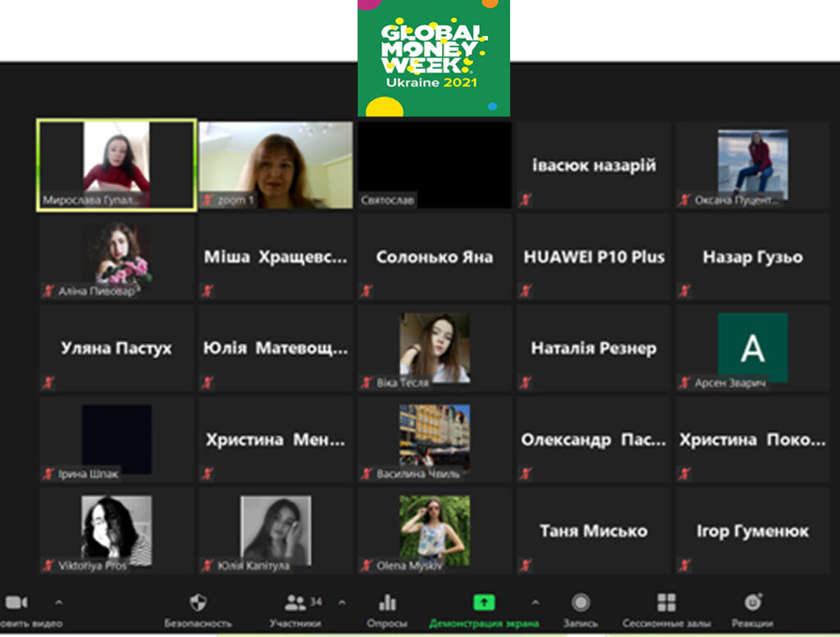Open the Реакции emoji reactions
The height and width of the screenshot is (637, 840).
pos(752,603)
